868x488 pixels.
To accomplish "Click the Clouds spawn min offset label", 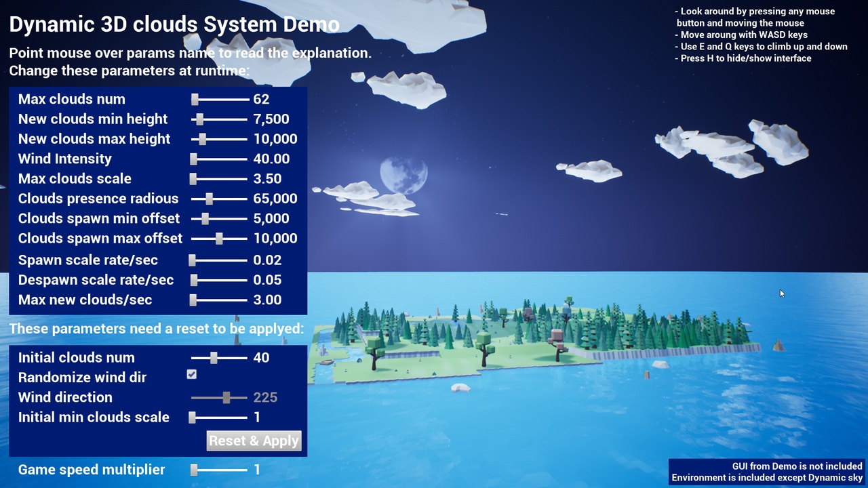I will click(x=99, y=218).
